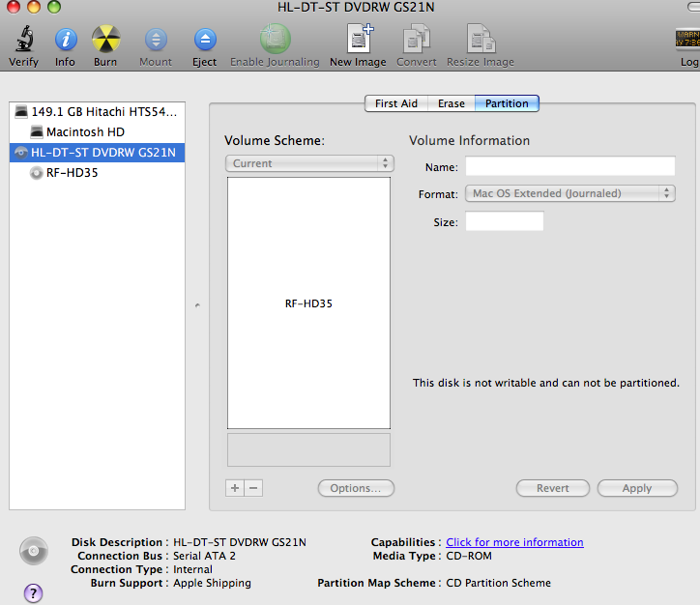Open the Log toolbar icon
This screenshot has width=700, height=605.
[x=687, y=39]
